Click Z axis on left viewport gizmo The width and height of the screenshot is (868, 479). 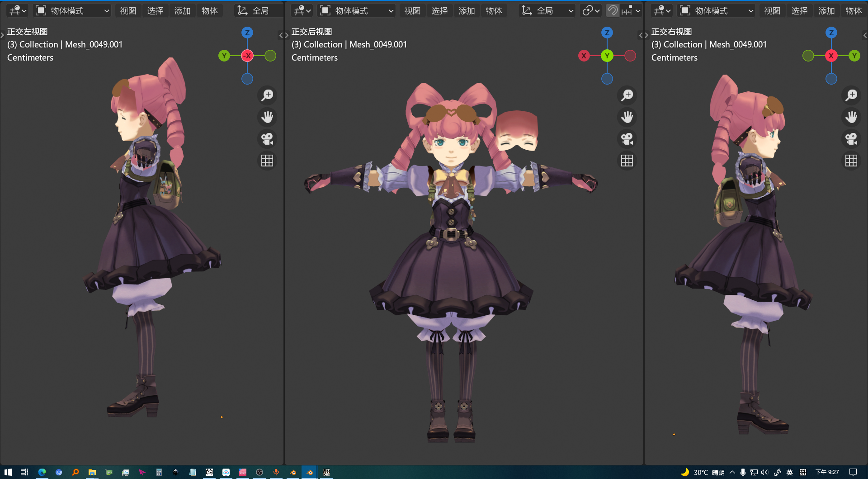247,33
